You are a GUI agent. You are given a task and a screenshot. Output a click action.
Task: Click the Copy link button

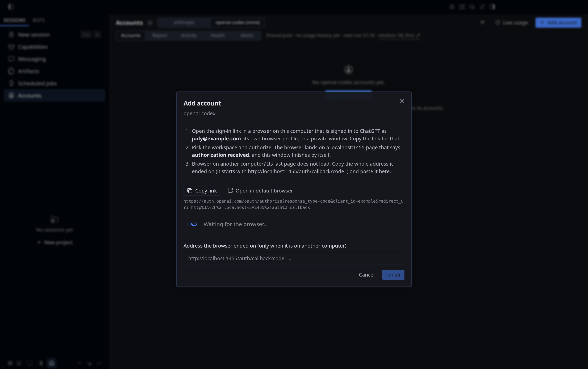pyautogui.click(x=202, y=191)
